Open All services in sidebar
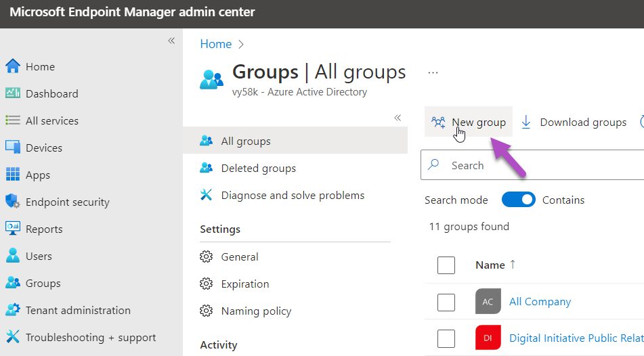Viewport: 644px width, 356px height. pyautogui.click(x=51, y=120)
